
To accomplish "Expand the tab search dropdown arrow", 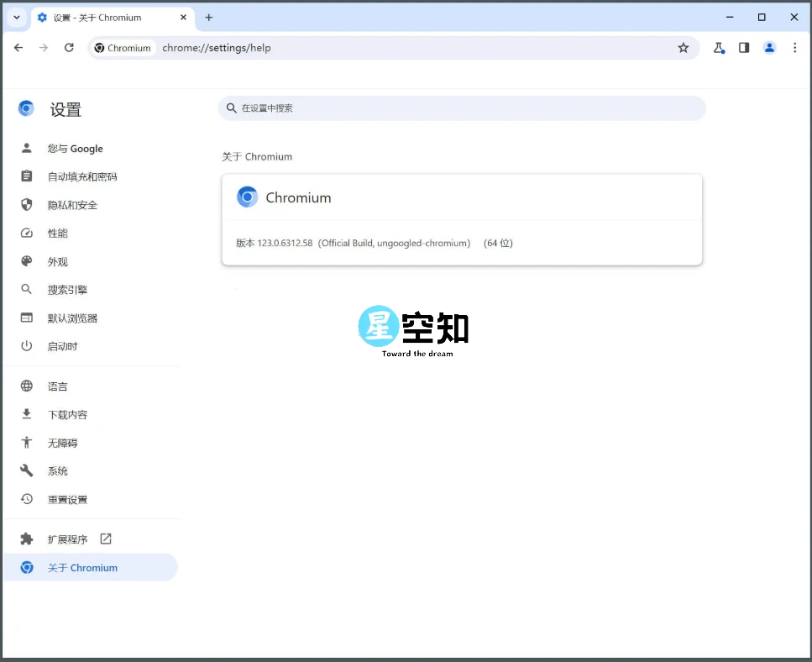I will pyautogui.click(x=16, y=17).
